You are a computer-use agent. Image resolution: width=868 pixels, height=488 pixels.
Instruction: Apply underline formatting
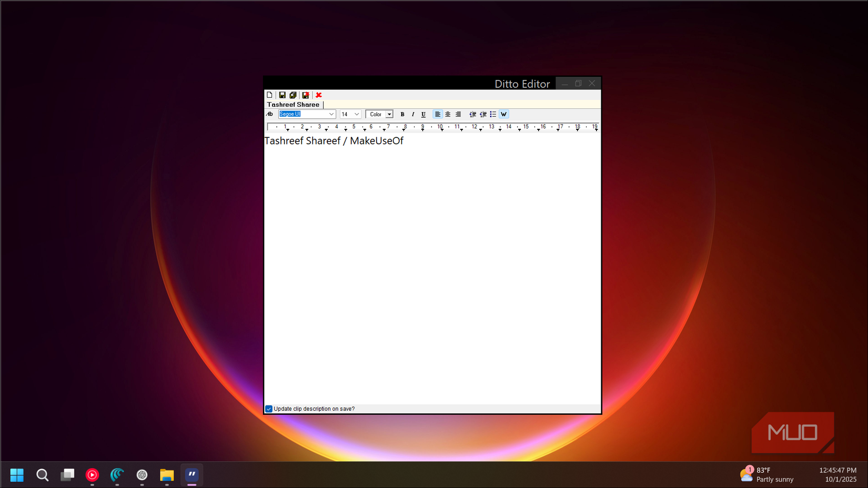point(423,114)
